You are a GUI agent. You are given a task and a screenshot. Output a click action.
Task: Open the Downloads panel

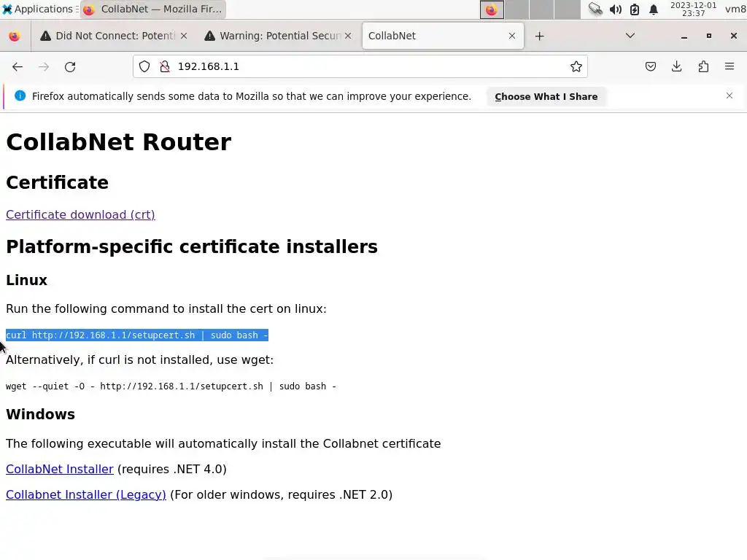(x=676, y=66)
